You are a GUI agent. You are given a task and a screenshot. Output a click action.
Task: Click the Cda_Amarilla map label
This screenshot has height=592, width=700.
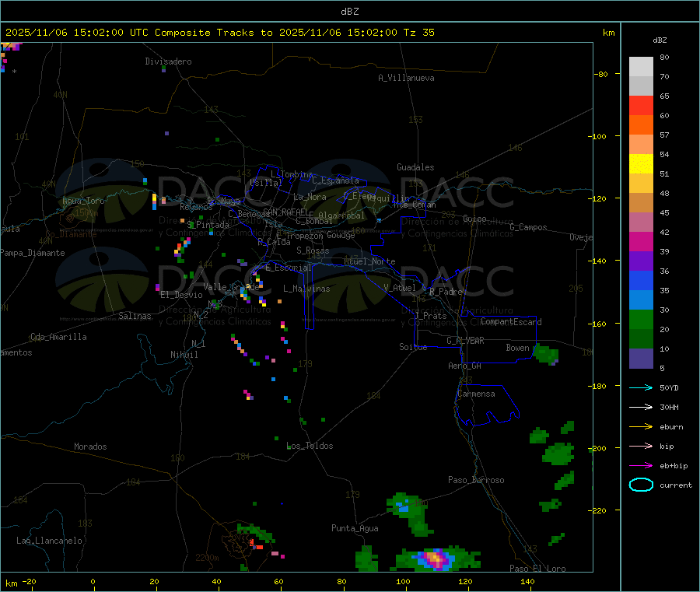(x=58, y=337)
